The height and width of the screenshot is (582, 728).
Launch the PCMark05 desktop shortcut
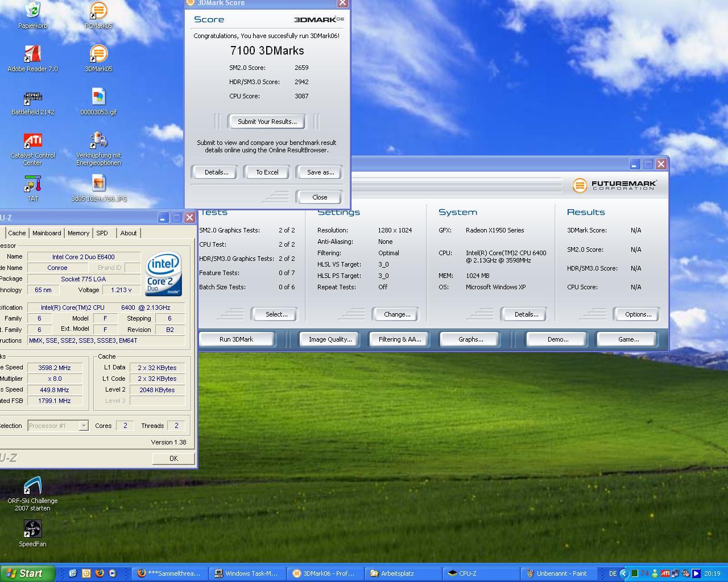[x=98, y=15]
